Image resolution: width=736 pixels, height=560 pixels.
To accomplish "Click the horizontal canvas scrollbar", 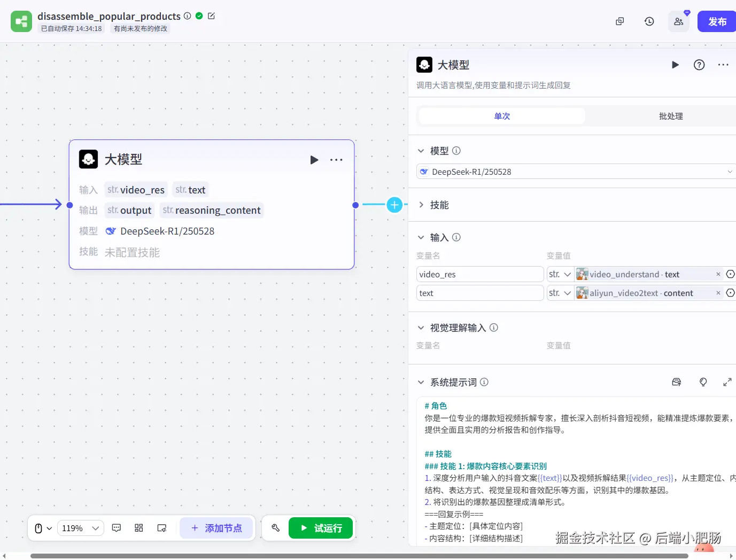I will click(359, 556).
